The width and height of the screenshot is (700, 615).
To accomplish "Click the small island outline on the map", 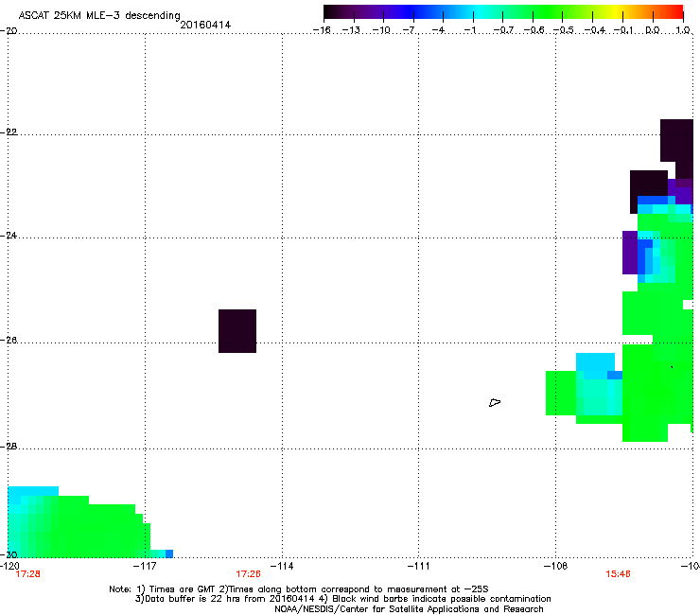I will 495,402.
